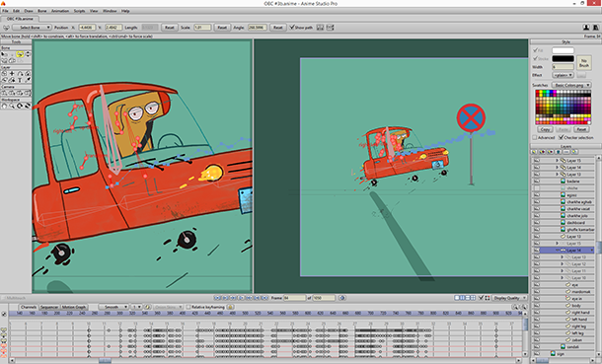Open the Animation menu
Viewport: 602px width, 364px height.
click(x=60, y=11)
